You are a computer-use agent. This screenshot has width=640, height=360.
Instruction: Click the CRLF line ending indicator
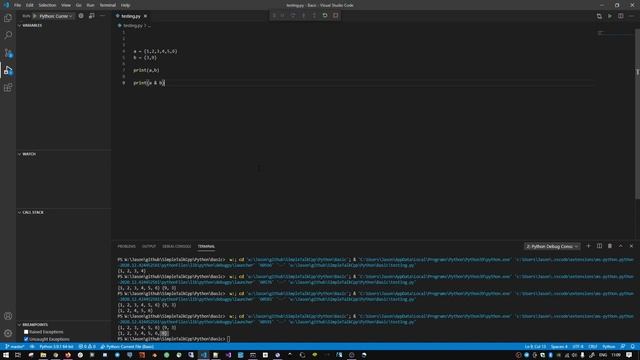(593, 347)
